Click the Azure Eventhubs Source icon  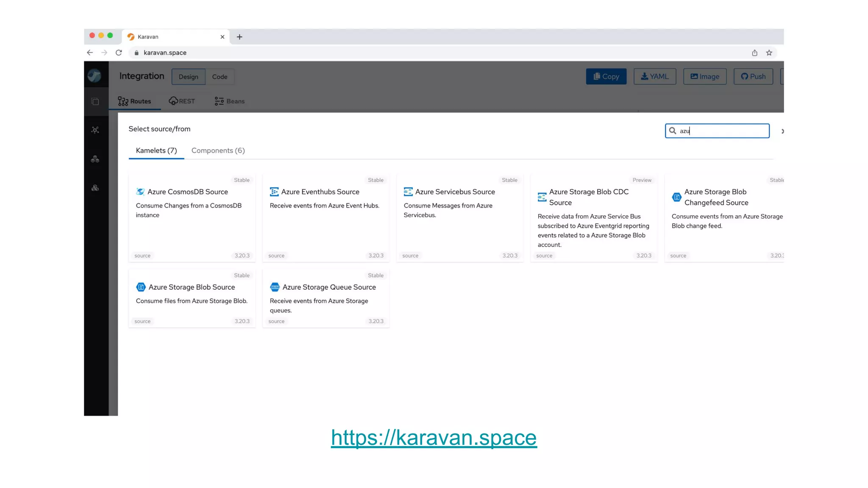(x=274, y=192)
